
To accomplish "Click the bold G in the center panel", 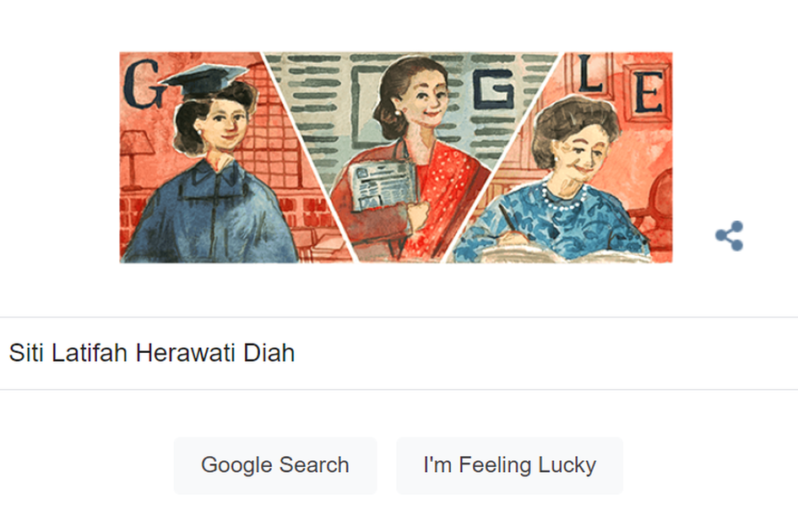I will click(492, 90).
